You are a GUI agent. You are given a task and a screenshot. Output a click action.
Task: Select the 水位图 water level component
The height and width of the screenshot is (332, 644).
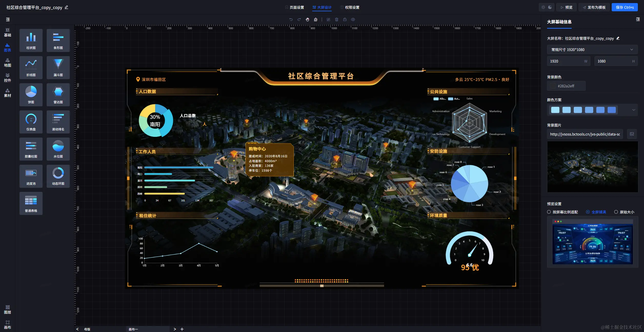pos(58,149)
